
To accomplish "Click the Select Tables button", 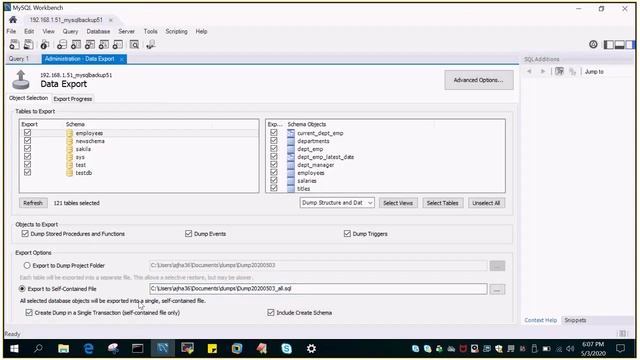I will click(x=442, y=203).
